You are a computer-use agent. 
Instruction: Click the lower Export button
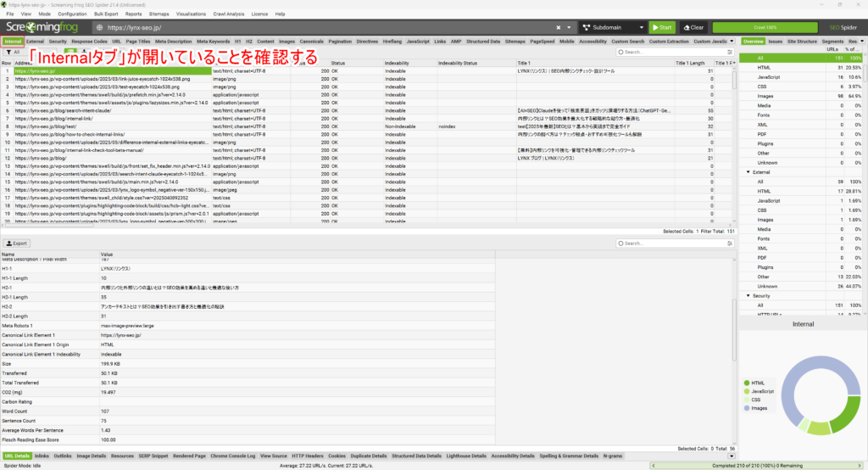point(18,243)
